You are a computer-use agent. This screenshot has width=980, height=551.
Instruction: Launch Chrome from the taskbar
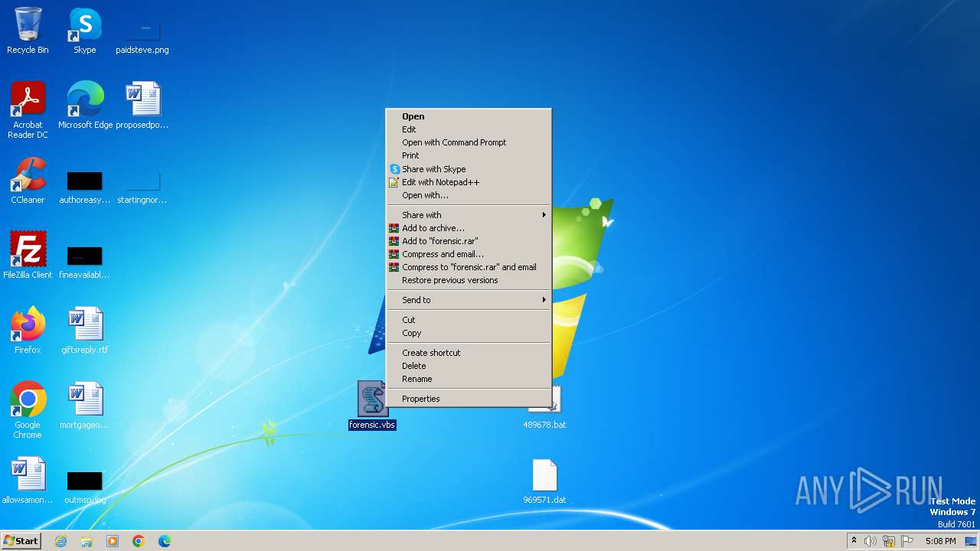point(139,541)
